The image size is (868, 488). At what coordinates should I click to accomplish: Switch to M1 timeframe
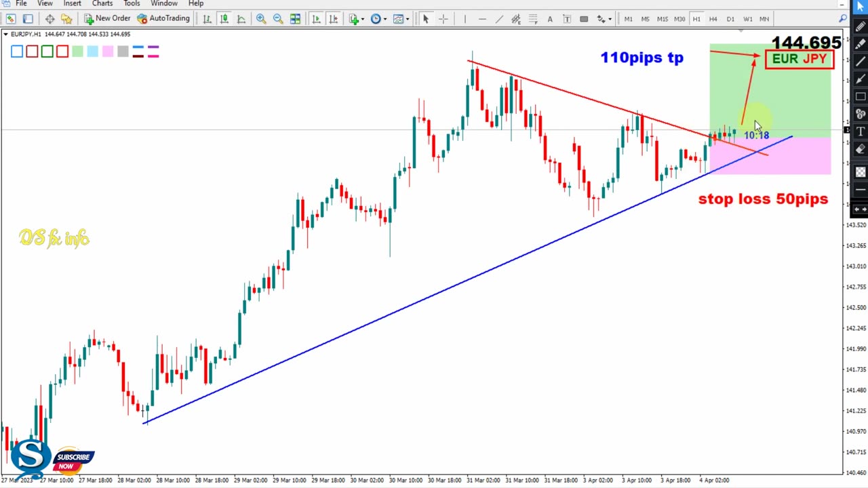pyautogui.click(x=628, y=19)
